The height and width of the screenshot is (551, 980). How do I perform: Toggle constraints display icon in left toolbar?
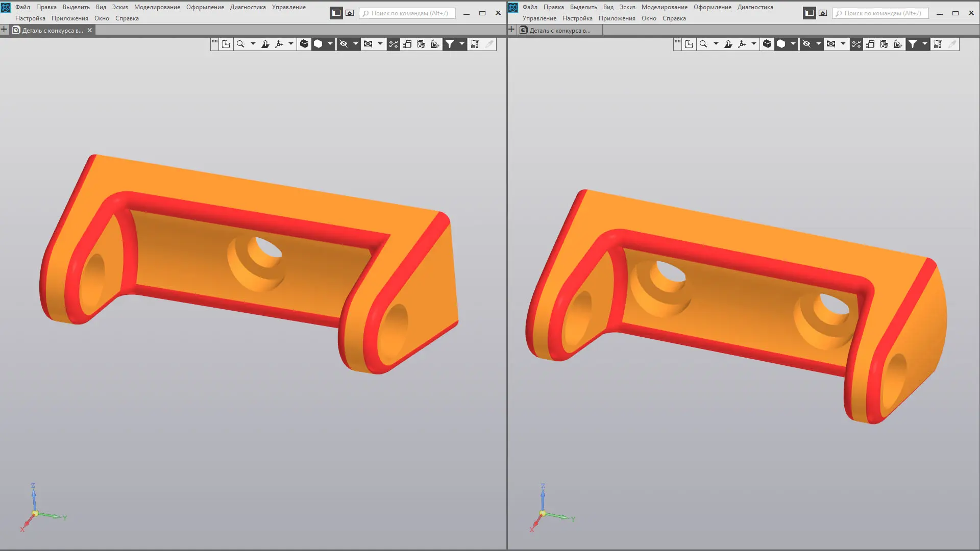coord(394,44)
